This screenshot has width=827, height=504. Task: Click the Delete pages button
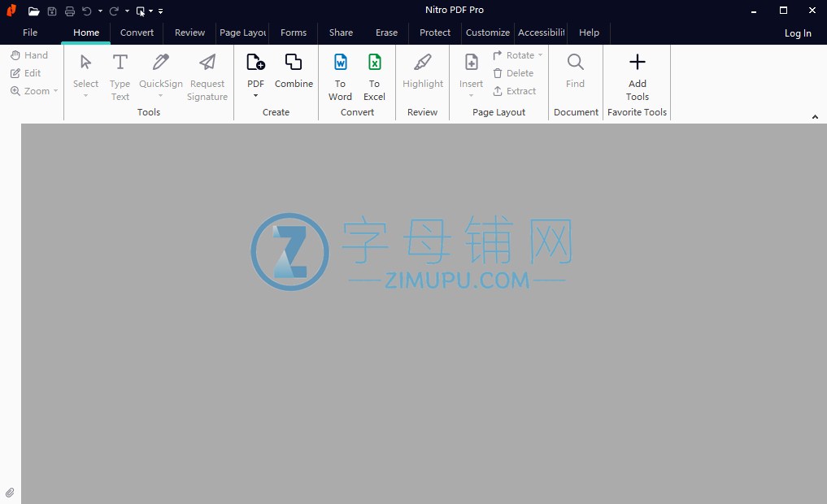513,73
